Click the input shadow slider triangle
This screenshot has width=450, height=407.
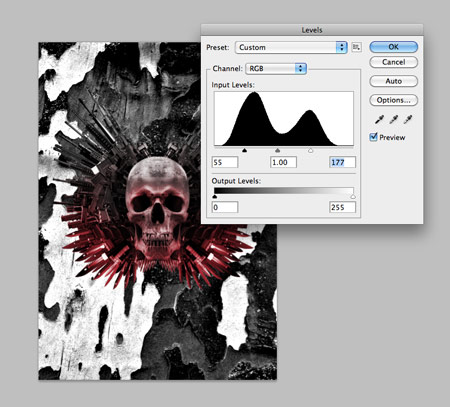click(x=245, y=151)
